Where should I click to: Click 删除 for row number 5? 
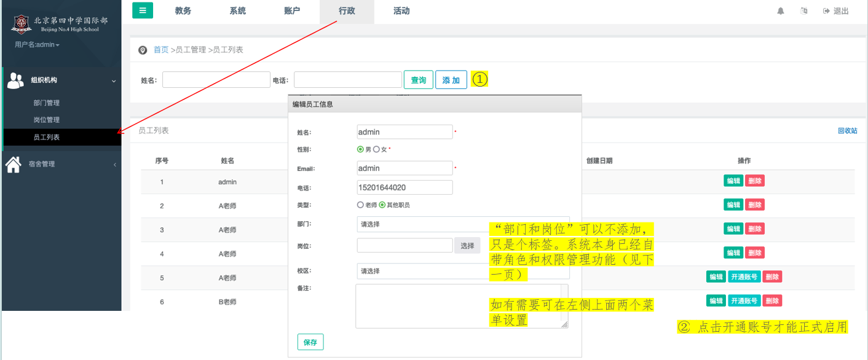click(x=772, y=277)
